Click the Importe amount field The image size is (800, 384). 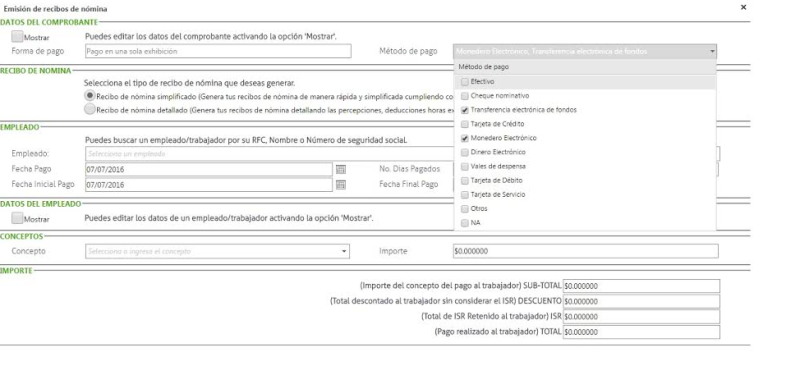click(586, 251)
